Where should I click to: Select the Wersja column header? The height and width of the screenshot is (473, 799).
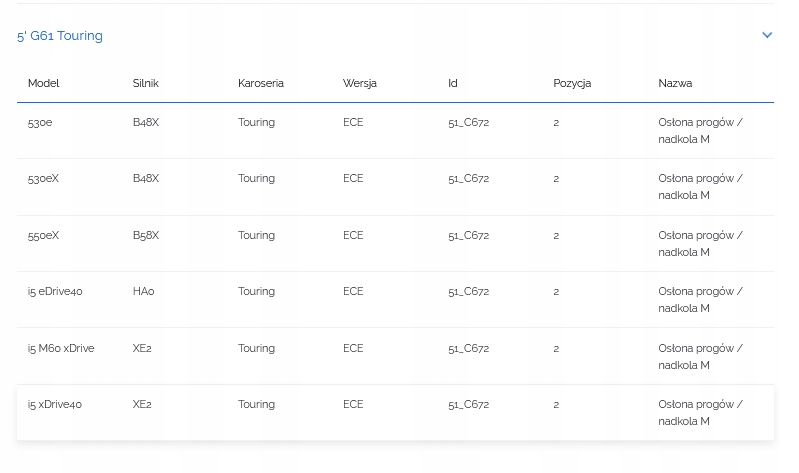(360, 83)
